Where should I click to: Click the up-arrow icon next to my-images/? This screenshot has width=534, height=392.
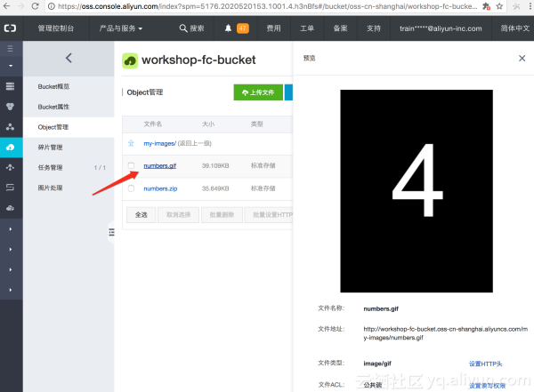131,143
